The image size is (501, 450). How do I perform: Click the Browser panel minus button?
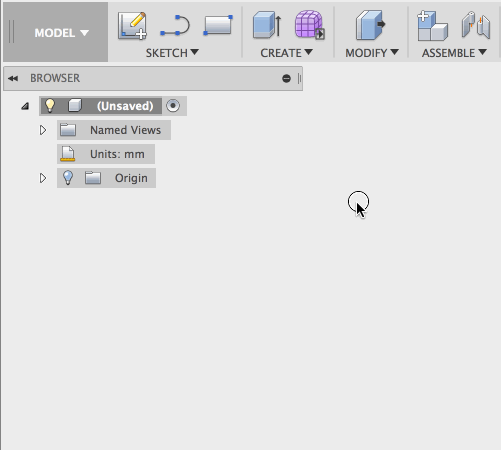click(x=286, y=78)
